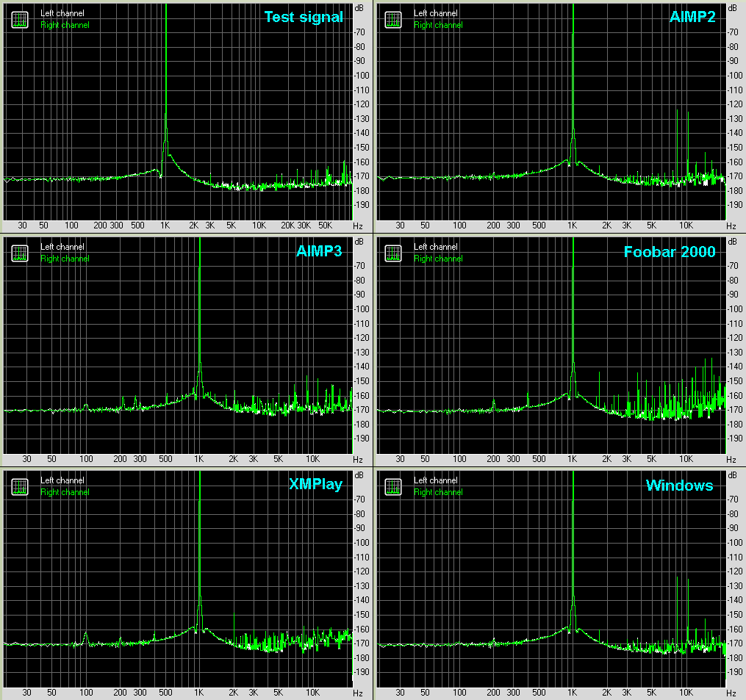This screenshot has height=700, width=746.
Task: Click the spectrum graph icon in Windows panel
Action: [x=393, y=486]
